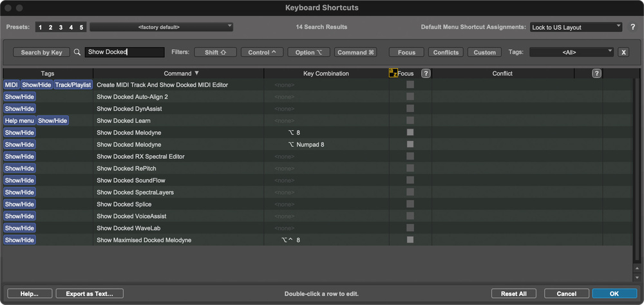Select Show Docked RX Spectral Editor row

[317, 156]
